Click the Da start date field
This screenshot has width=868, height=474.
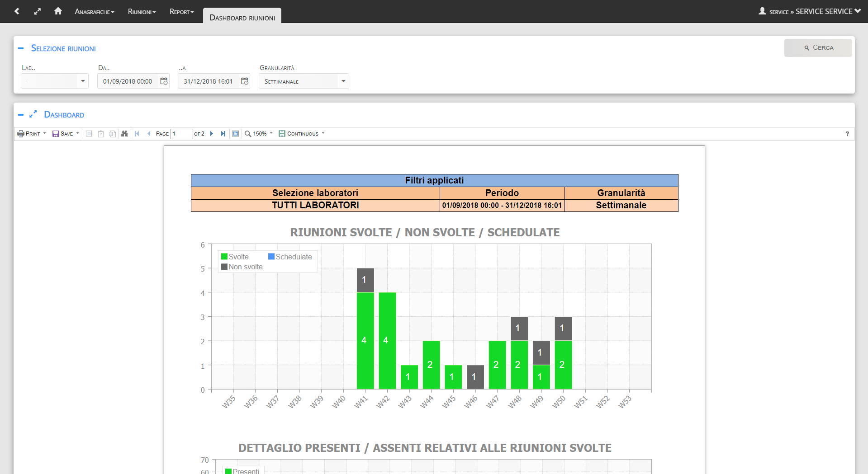[128, 81]
